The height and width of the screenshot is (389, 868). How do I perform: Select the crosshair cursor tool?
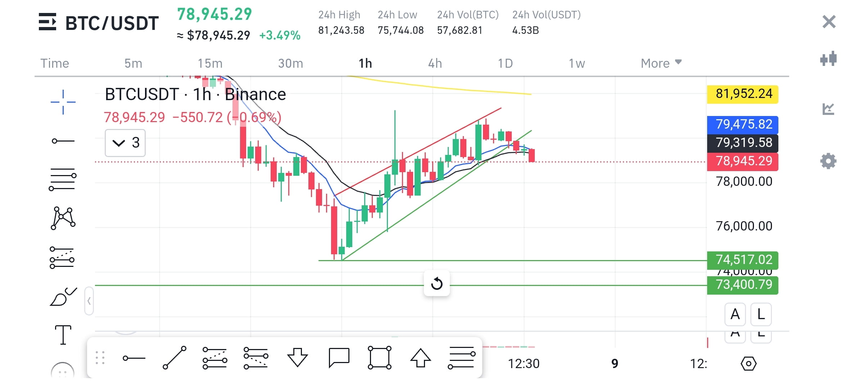pyautogui.click(x=63, y=102)
